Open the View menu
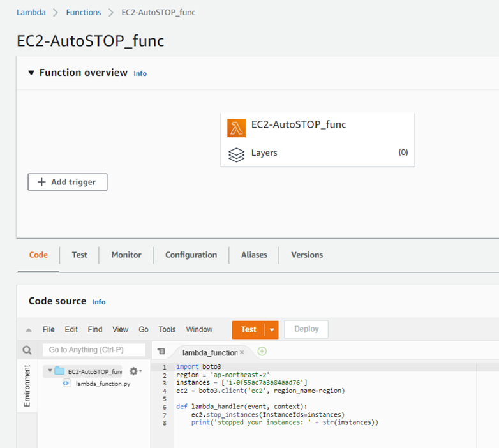499x448 pixels. coord(120,330)
